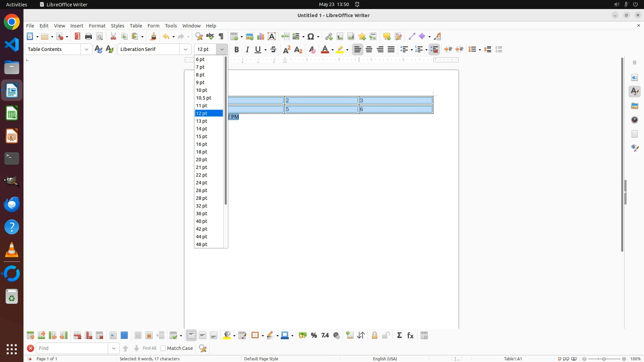Click the Sum formula icon in the table toolbar
Screen dimensions: 644x362
click(399, 336)
